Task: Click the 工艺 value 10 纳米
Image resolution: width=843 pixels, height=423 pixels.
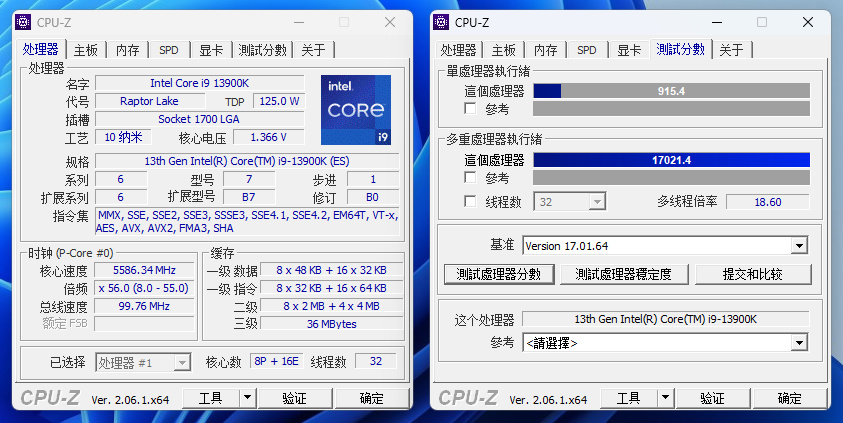Action: pos(123,137)
